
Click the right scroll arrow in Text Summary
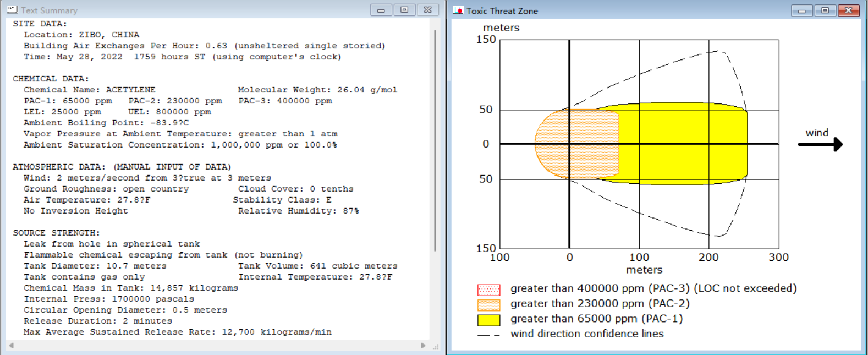pos(423,346)
